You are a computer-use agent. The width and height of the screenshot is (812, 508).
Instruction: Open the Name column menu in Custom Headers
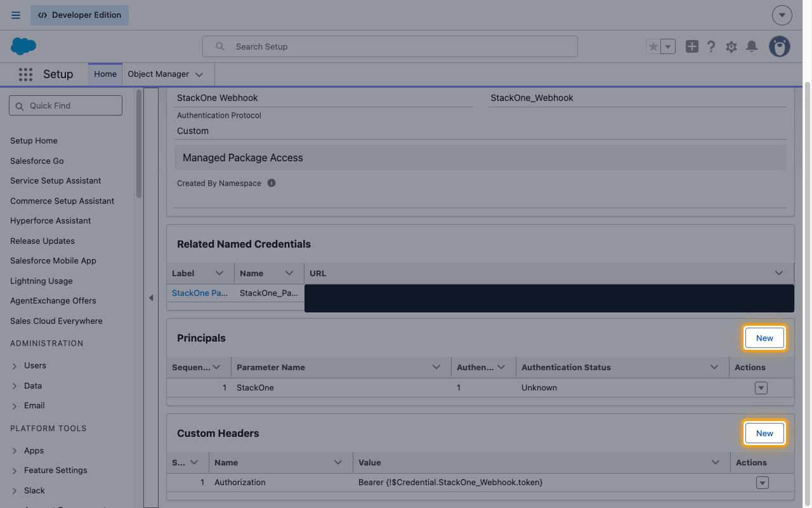pyautogui.click(x=338, y=462)
